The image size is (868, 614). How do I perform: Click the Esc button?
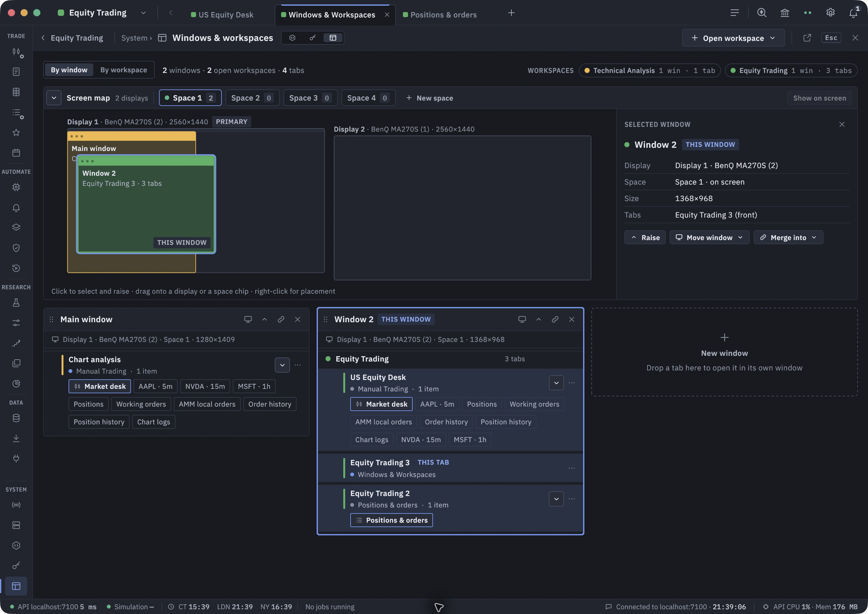pyautogui.click(x=831, y=38)
